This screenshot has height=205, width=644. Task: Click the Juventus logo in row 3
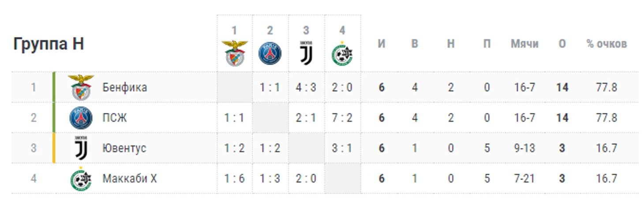81,148
